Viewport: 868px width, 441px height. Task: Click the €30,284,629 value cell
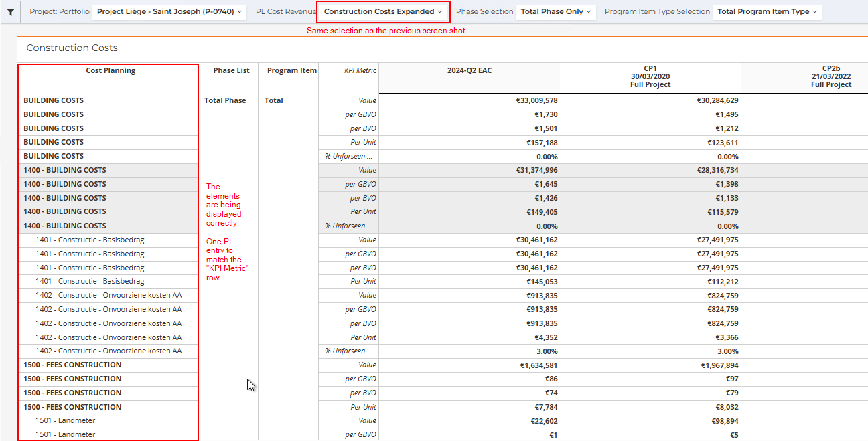click(717, 101)
